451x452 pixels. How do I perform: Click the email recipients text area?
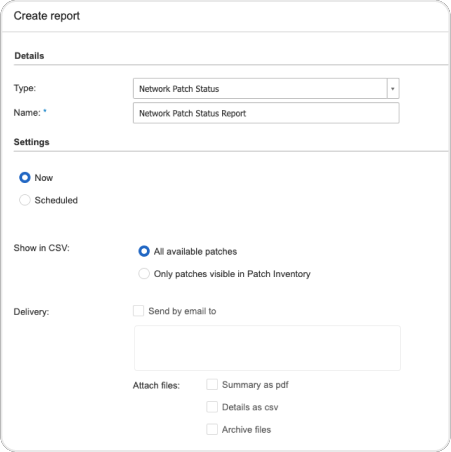[x=267, y=348]
